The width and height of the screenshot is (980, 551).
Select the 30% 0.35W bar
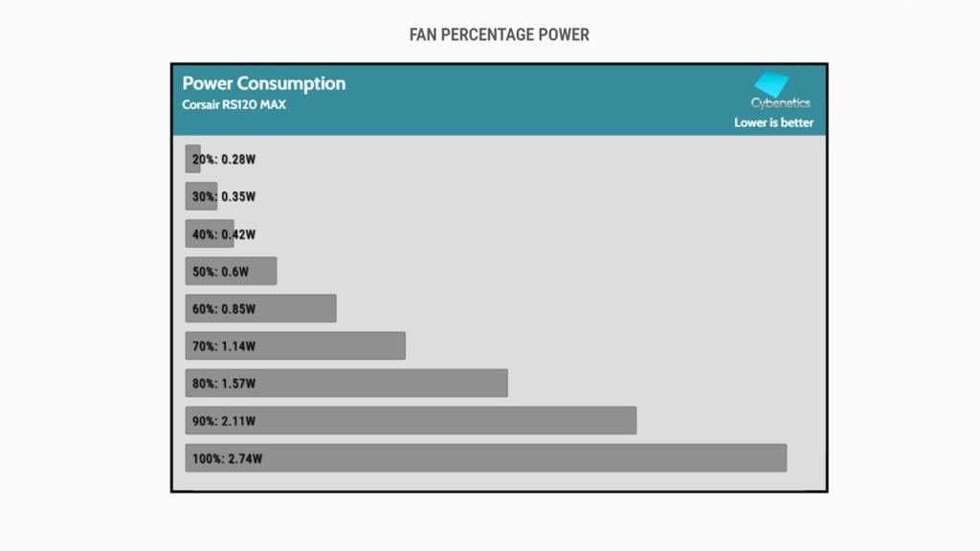click(x=201, y=196)
